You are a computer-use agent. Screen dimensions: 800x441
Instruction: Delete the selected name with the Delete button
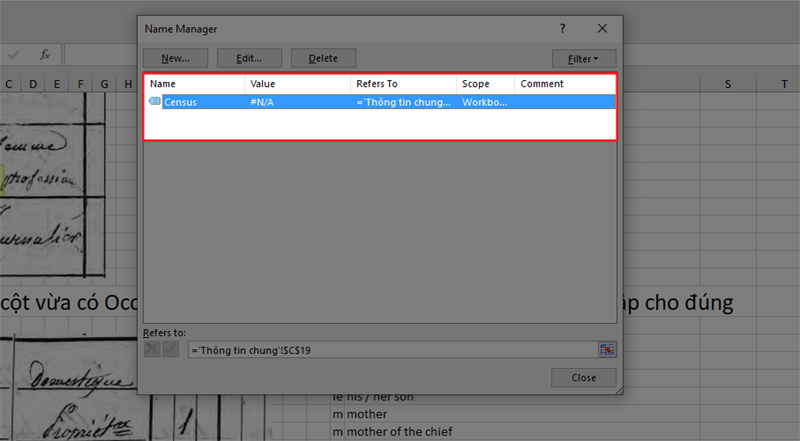coord(323,58)
